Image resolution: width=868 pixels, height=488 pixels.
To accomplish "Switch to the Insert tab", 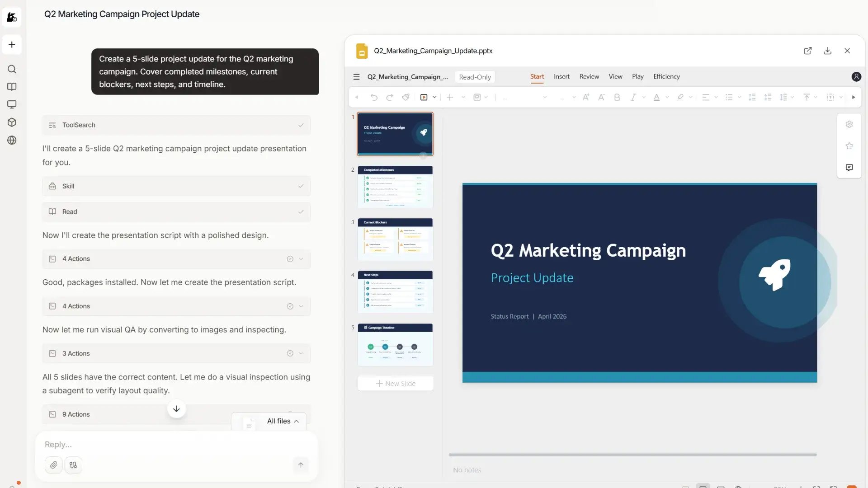I will 561,77.
